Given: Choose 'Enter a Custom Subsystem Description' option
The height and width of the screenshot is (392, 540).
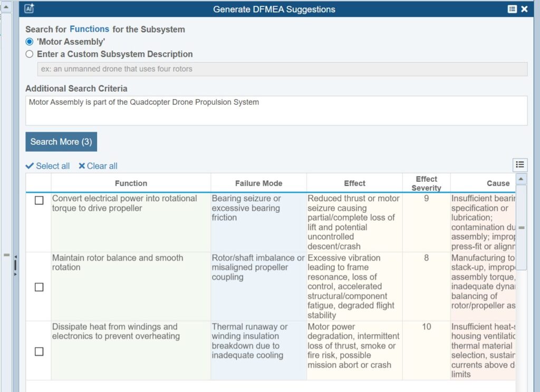Looking at the screenshot, I should pyautogui.click(x=30, y=54).
